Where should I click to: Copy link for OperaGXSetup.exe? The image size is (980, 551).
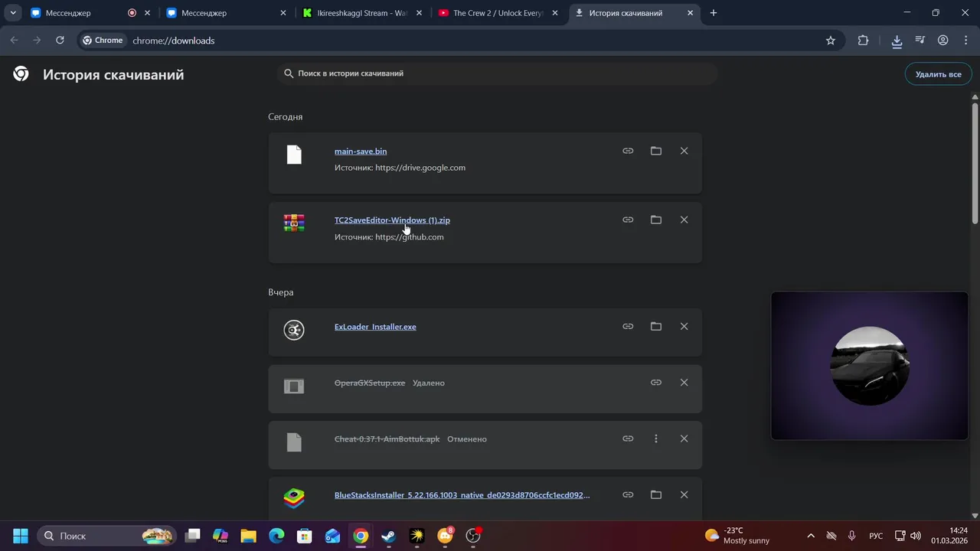656,383
